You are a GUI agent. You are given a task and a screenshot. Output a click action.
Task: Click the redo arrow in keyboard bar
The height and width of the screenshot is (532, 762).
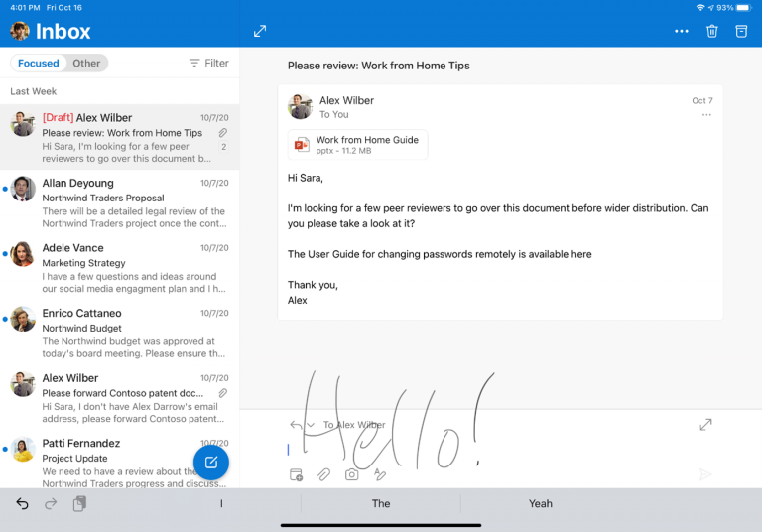(x=51, y=503)
